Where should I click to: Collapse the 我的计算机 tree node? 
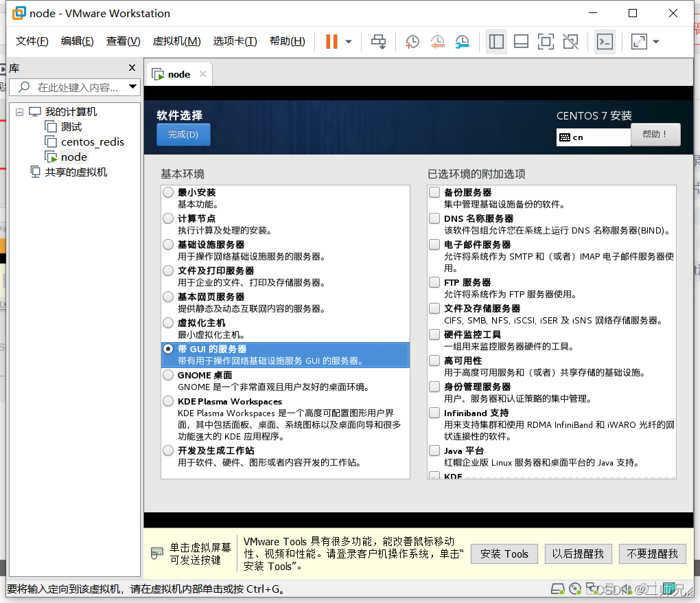pyautogui.click(x=20, y=112)
